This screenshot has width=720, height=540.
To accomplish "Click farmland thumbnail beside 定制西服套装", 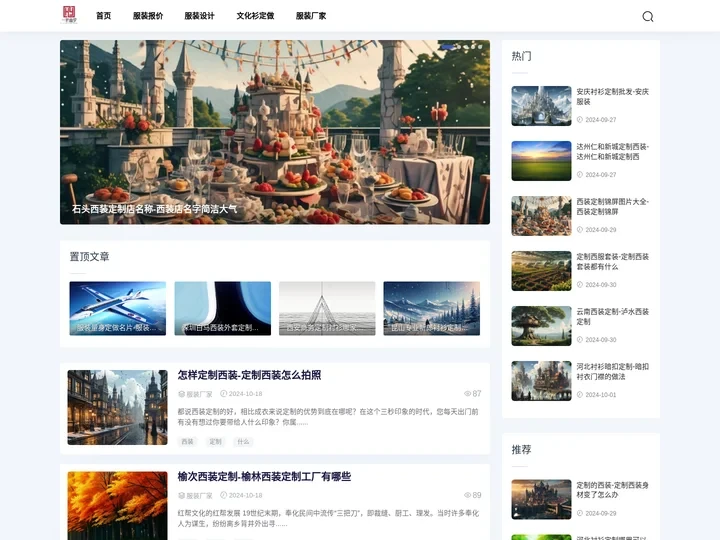I will tap(541, 271).
